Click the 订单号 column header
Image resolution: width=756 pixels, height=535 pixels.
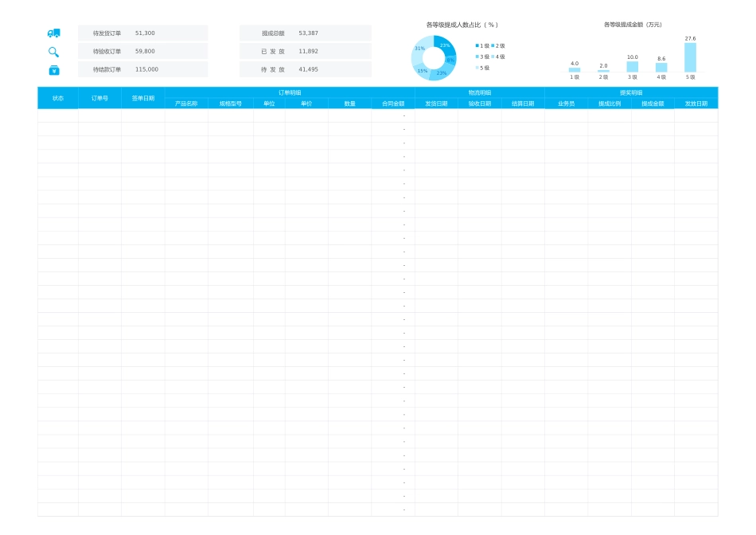coord(99,98)
